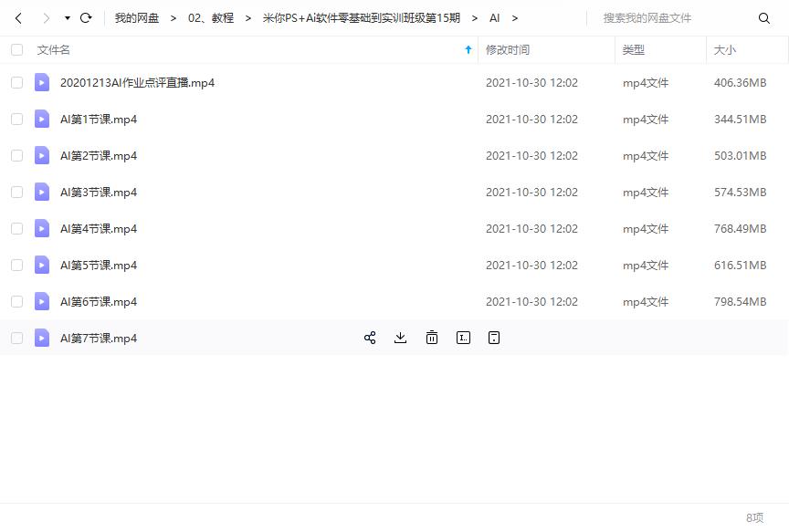Click the last action icon on AI第7节课.mp4 row
This screenshot has height=532, width=789.
494,338
